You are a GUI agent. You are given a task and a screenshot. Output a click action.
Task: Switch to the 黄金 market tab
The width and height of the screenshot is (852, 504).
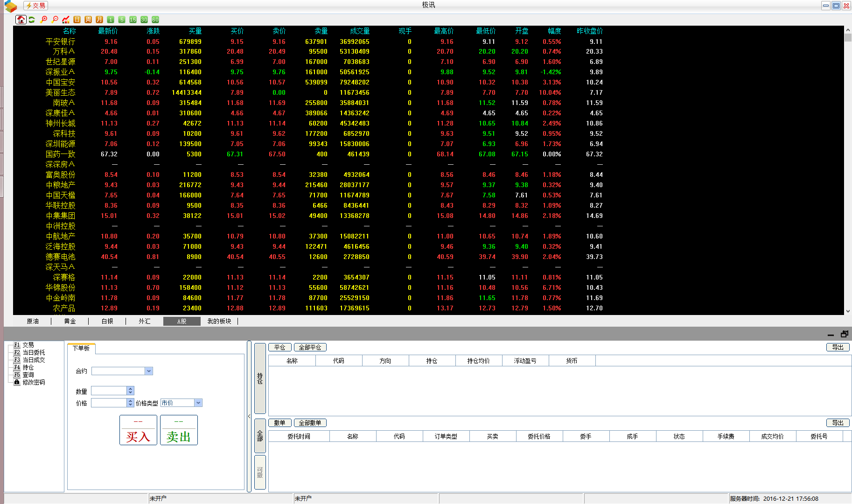(70, 321)
